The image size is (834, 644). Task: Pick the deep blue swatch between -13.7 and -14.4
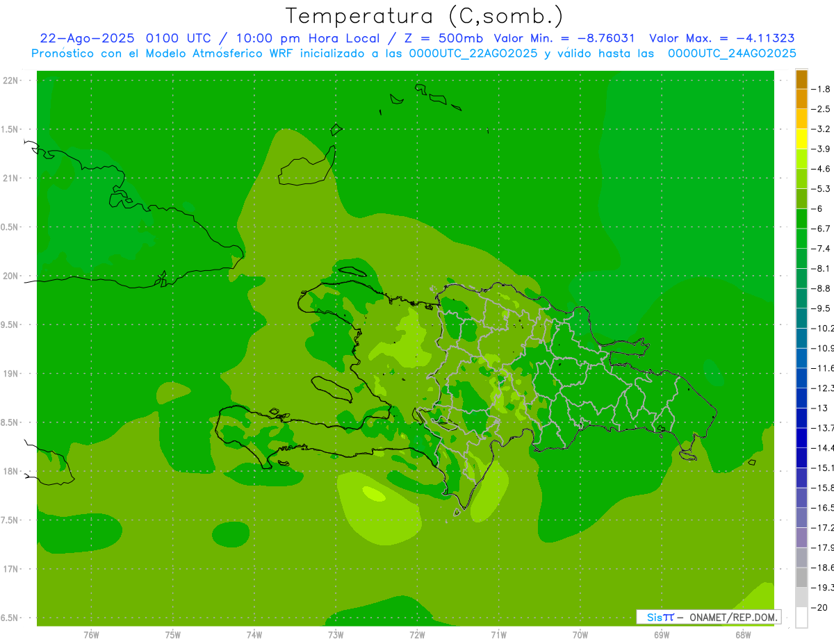[801, 438]
